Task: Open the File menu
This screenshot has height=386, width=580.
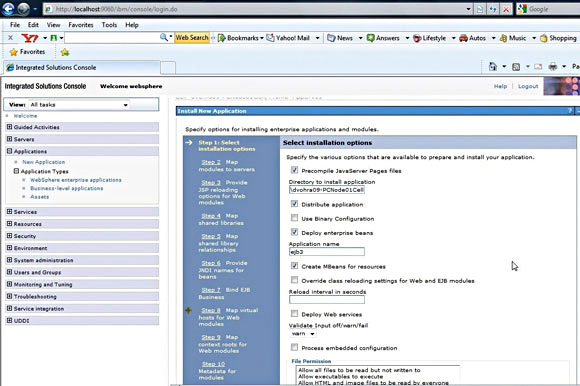Action: 15,25
